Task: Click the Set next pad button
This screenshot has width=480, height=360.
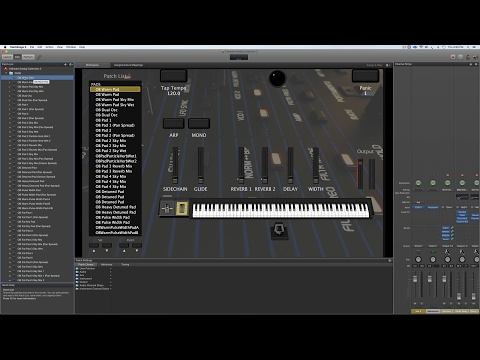Action: point(107,245)
